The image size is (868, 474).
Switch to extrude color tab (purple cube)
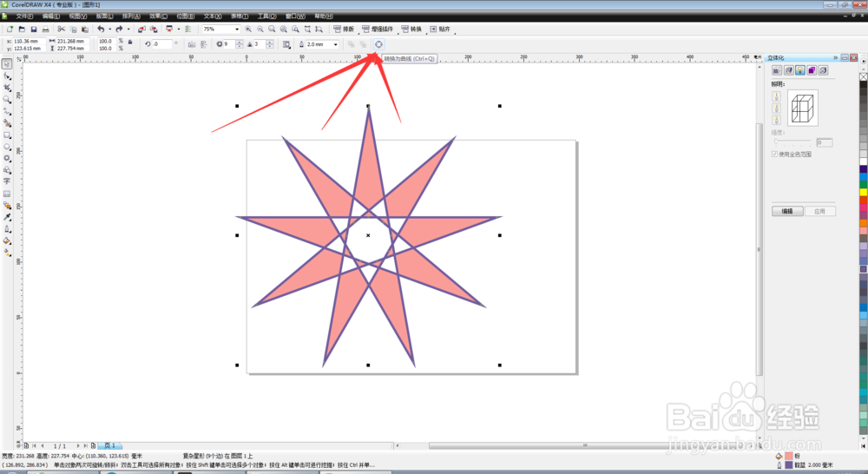812,70
